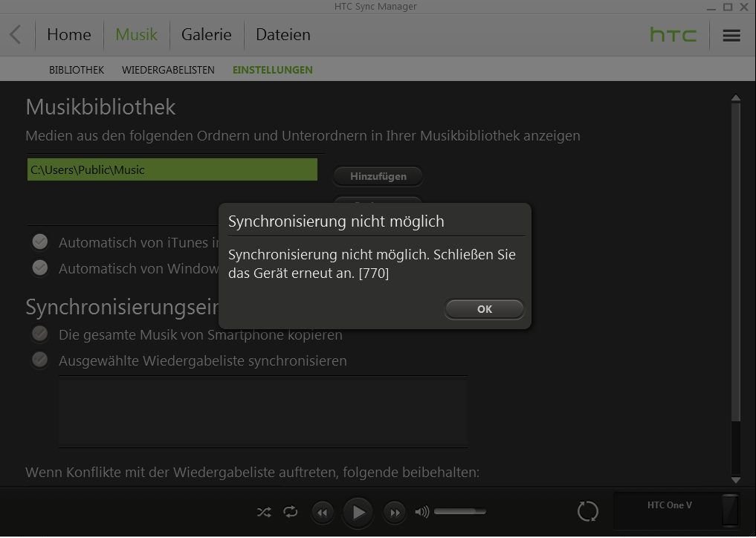This screenshot has height=538, width=756.
Task: Open the Home tab
Action: (69, 35)
